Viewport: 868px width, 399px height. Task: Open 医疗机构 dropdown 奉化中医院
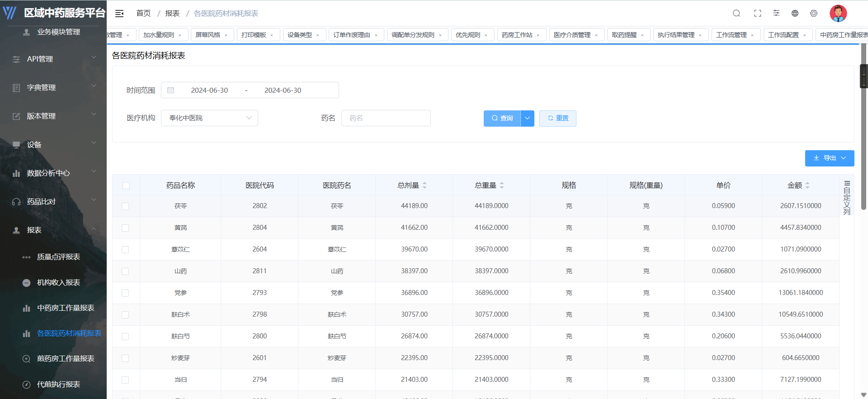click(209, 118)
